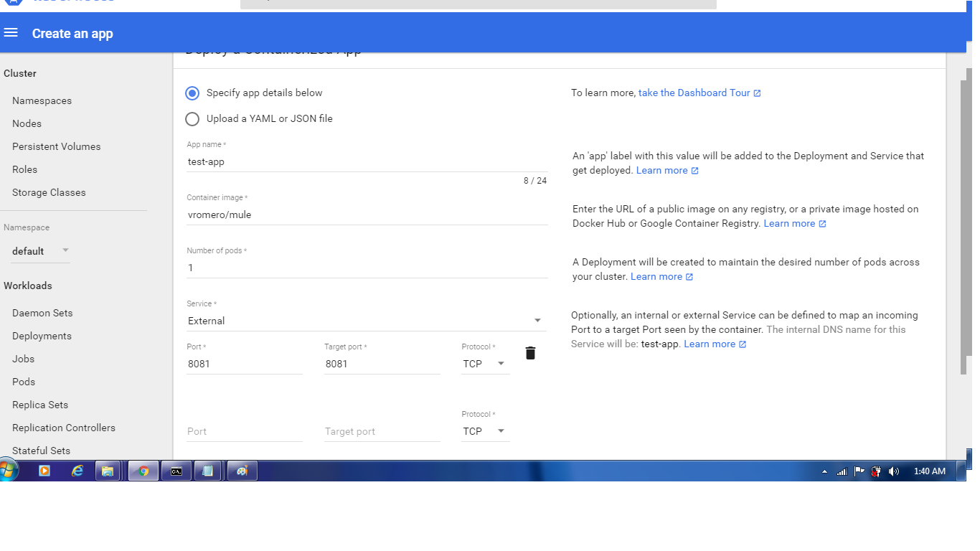Screen dimensions: 980x551
Task: Click Learn more about container images
Action: click(x=789, y=224)
